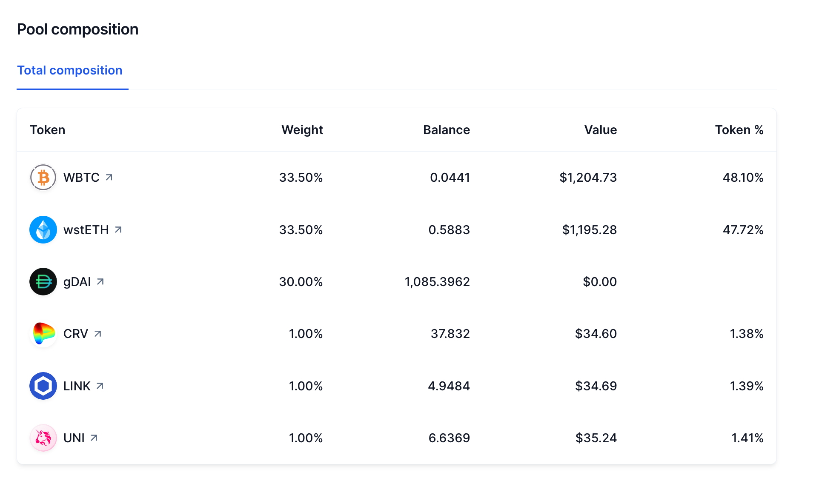The image size is (819, 504).
Task: Click the LINK hexagon token icon
Action: (43, 386)
